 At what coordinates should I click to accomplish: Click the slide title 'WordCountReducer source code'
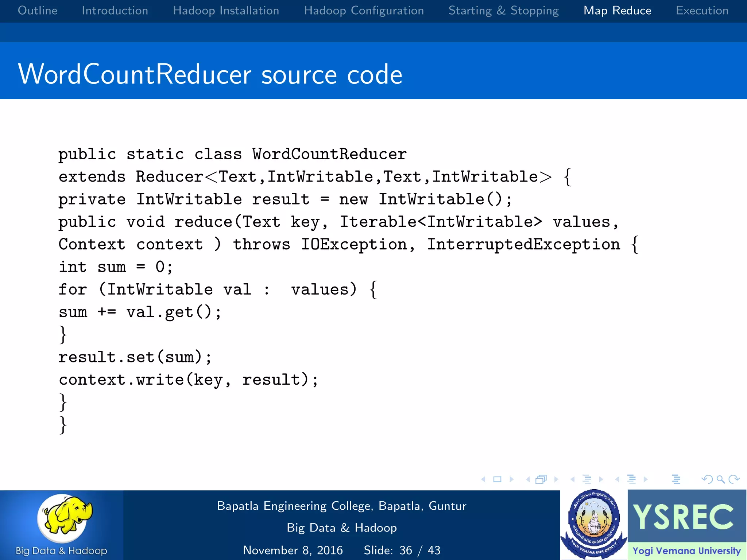click(x=210, y=74)
